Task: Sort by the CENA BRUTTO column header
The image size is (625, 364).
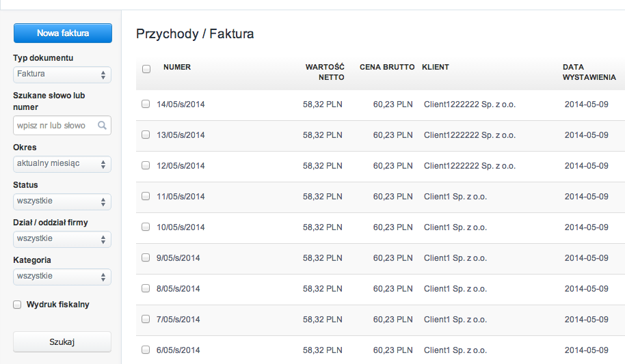Action: (387, 68)
